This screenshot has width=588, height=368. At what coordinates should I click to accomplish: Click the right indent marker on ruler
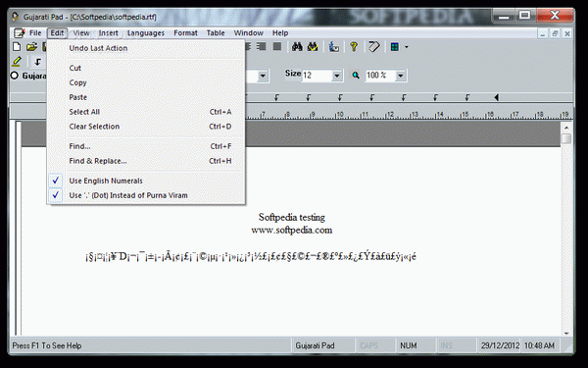tap(496, 97)
